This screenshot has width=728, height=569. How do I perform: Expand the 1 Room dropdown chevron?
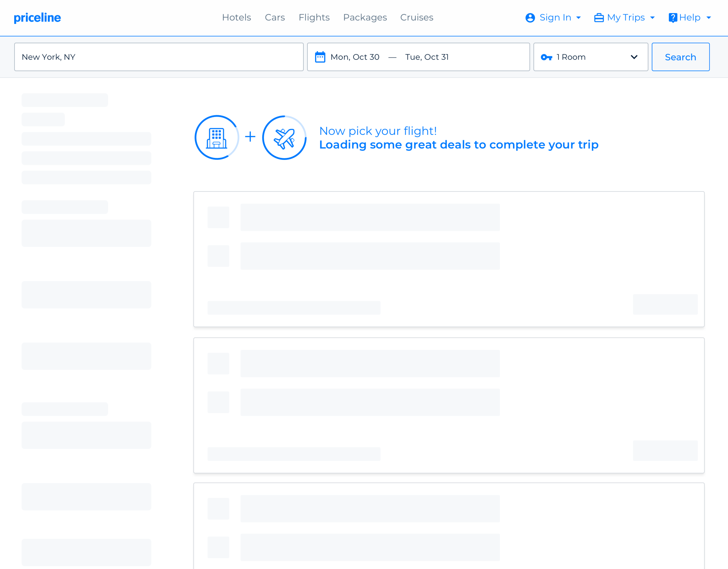tap(634, 57)
